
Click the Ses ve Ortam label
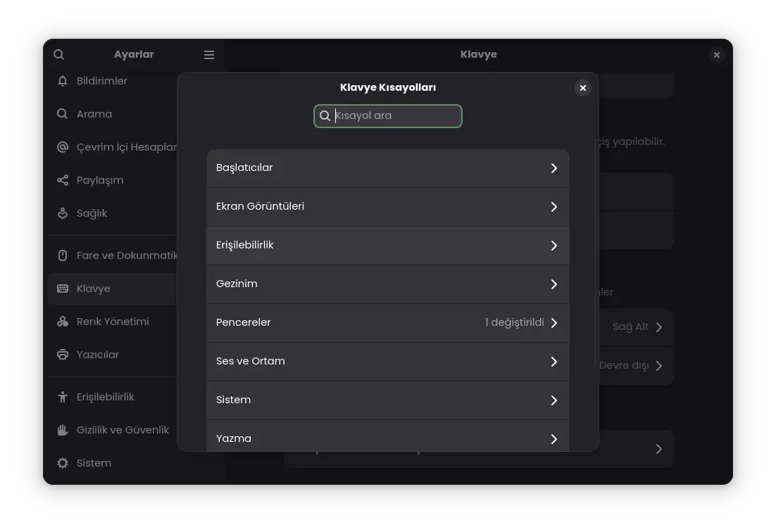(251, 361)
